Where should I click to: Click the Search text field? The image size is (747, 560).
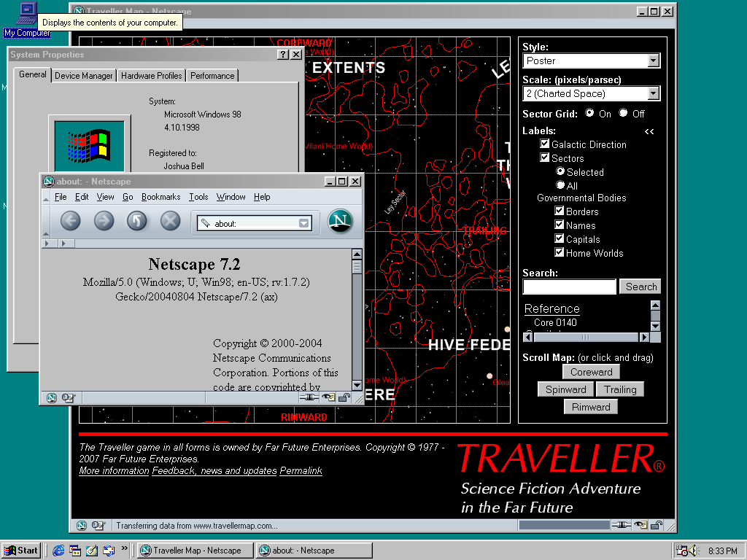coord(569,287)
